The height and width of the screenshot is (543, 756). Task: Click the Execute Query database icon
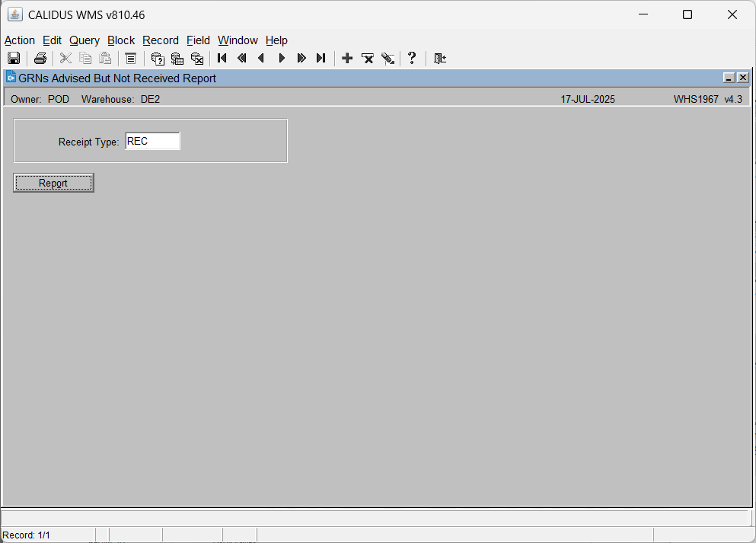point(177,59)
